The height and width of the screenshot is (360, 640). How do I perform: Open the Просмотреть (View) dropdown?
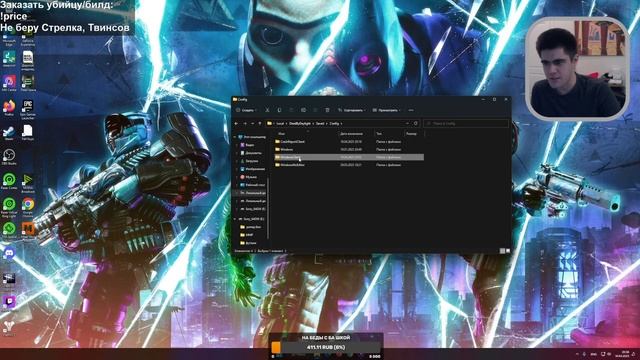point(386,110)
